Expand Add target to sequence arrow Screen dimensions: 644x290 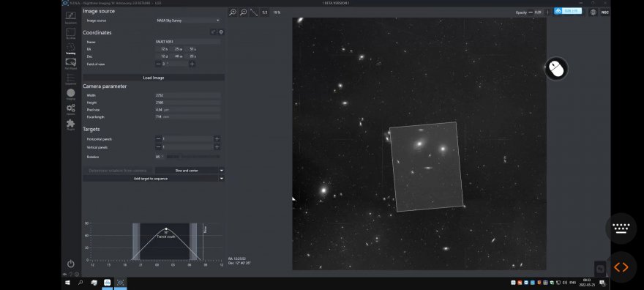(x=222, y=179)
